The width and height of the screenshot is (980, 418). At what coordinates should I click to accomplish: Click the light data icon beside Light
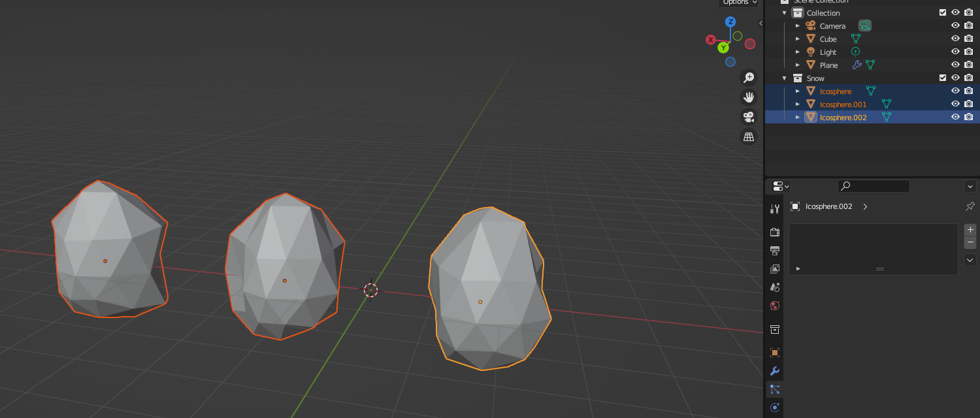[855, 52]
